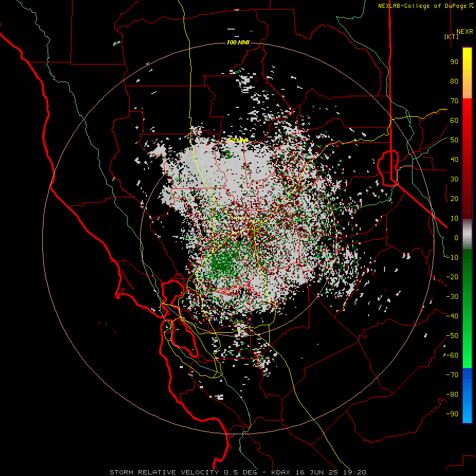The width and height of the screenshot is (476, 476).
Task: Click the 50 NMI range ring label
Action: pyautogui.click(x=238, y=140)
